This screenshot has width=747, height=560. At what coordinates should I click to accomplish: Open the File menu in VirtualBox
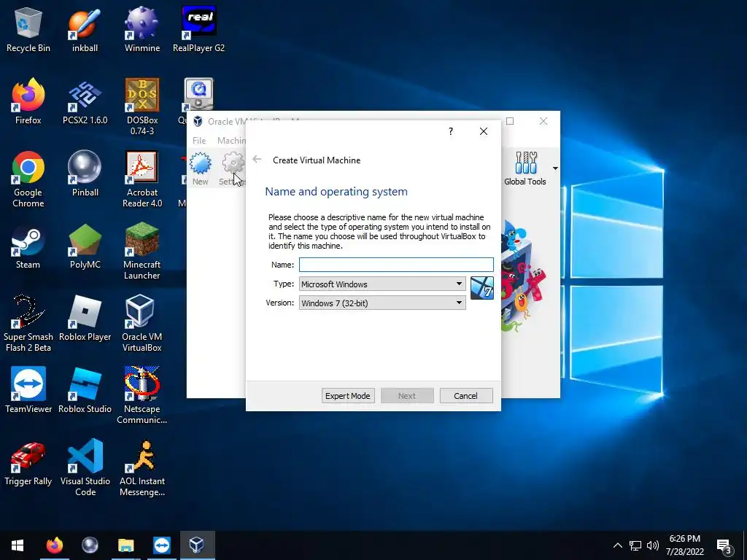199,141
